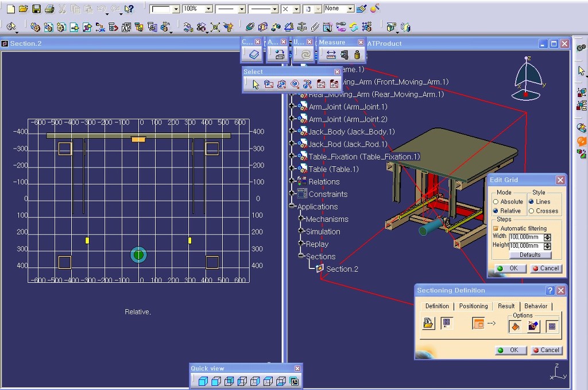Toggle the Automatic filtering checkbox
The image size is (588, 390).
496,228
